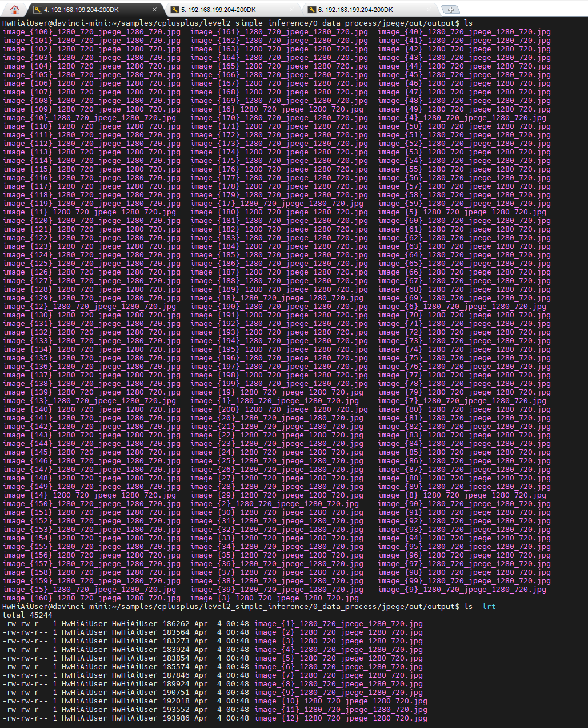
Task: Click file image_{25}_1280_720_jpege_1280_720.jpg
Action: pyautogui.click(x=277, y=461)
